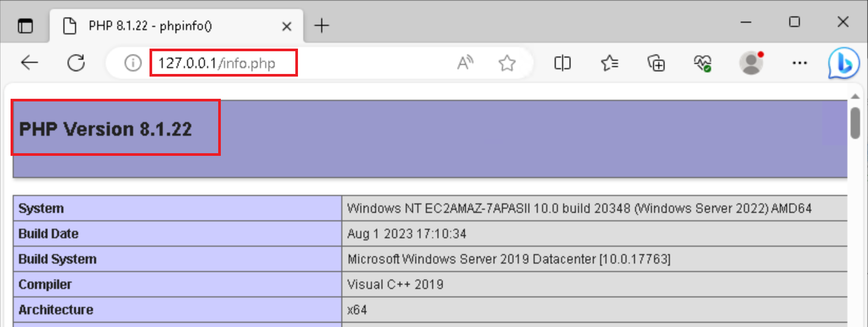Focus the address bar URL 127.0.0.1/info.php

pos(217,63)
